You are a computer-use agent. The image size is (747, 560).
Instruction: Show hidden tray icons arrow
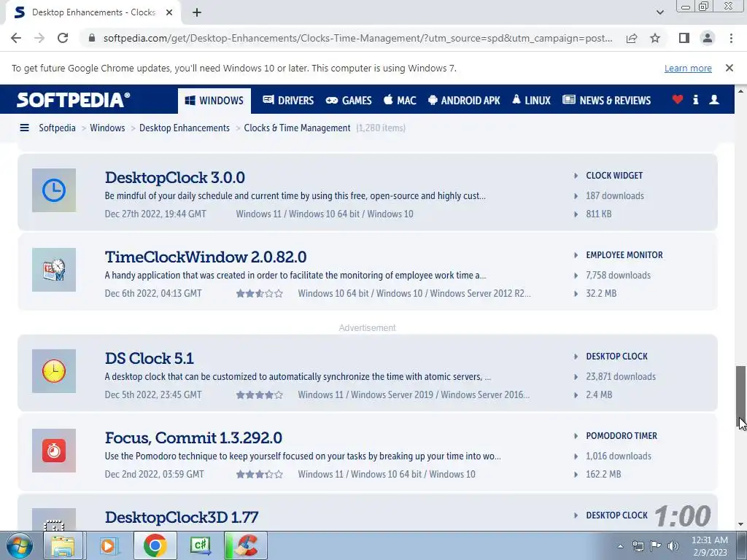620,546
